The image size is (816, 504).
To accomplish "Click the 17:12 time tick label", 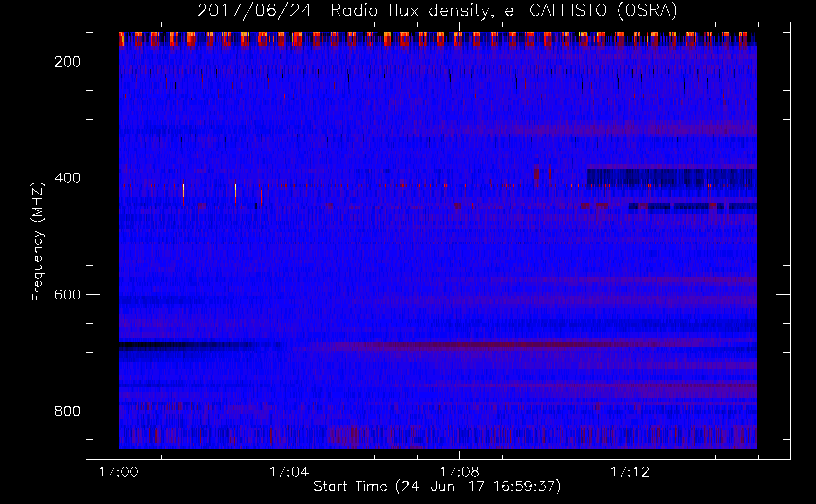I will coord(630,472).
